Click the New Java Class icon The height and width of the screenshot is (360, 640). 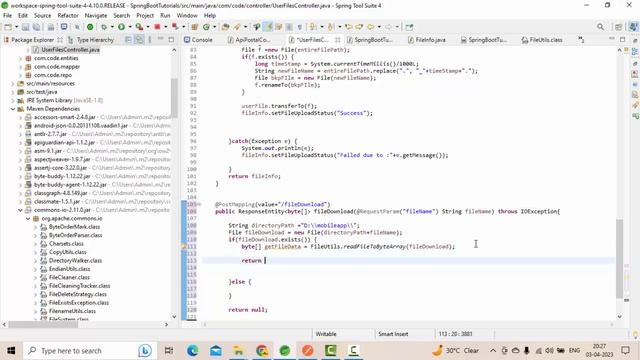point(206,27)
